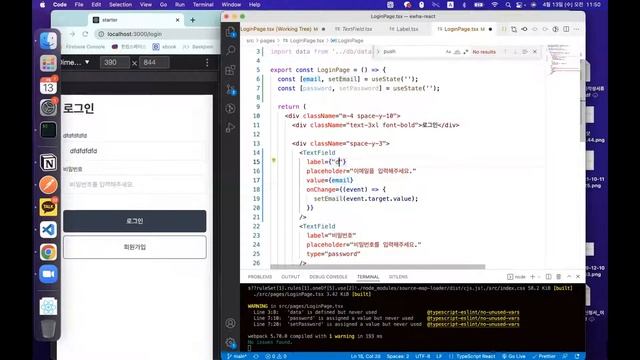The height and width of the screenshot is (360, 640).
Task: Create a new terminal with plus icon
Action: 532,277
